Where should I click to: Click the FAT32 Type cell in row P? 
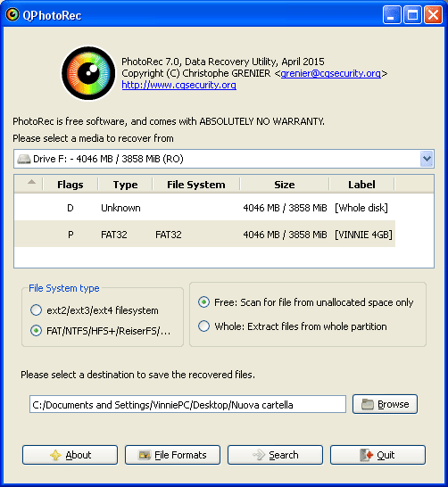coord(114,235)
